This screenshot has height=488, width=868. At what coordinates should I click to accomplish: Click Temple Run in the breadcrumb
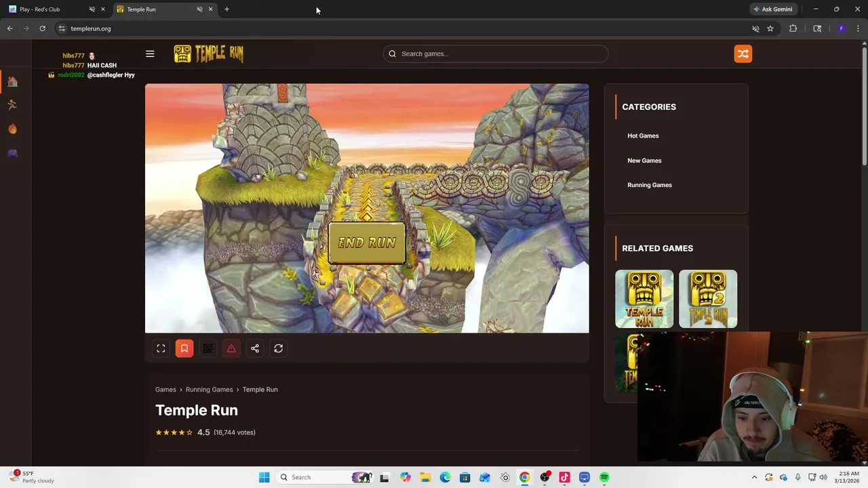260,390
